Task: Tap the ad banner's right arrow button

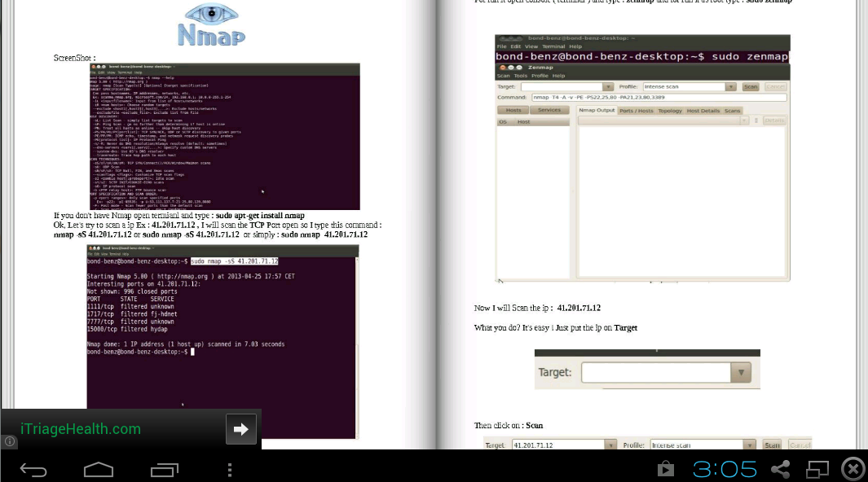Action: (240, 429)
